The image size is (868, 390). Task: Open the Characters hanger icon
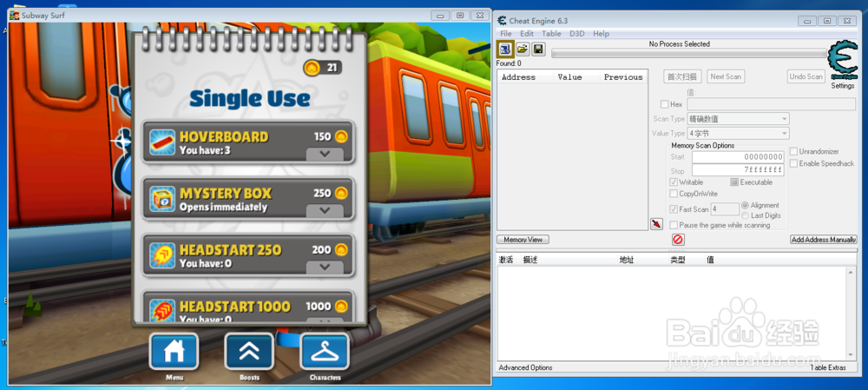pyautogui.click(x=325, y=351)
